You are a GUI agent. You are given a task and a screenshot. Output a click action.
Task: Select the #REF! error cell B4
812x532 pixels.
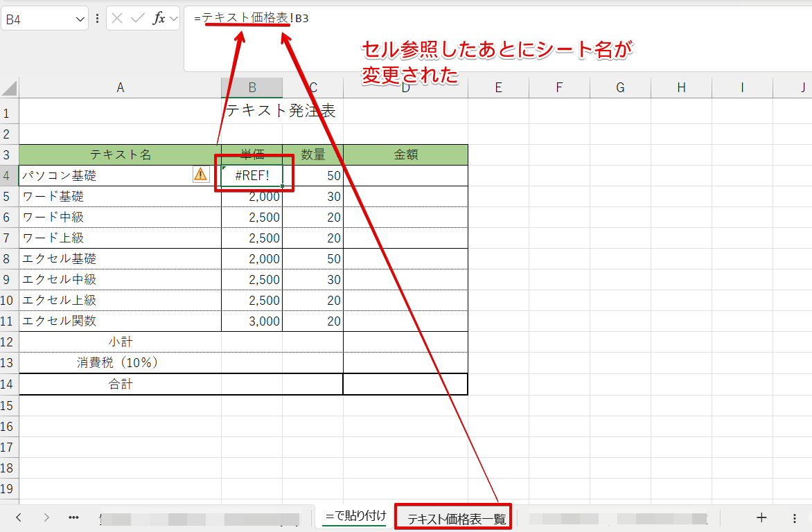pyautogui.click(x=252, y=176)
